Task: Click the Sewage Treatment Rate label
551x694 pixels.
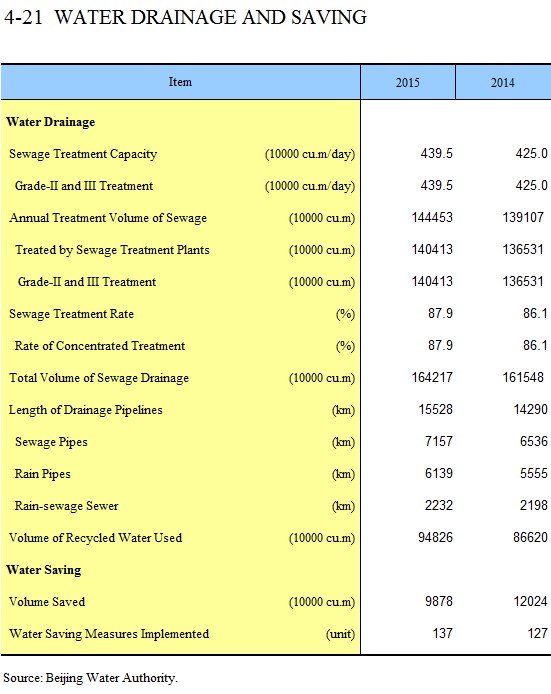Action: pyautogui.click(x=71, y=314)
